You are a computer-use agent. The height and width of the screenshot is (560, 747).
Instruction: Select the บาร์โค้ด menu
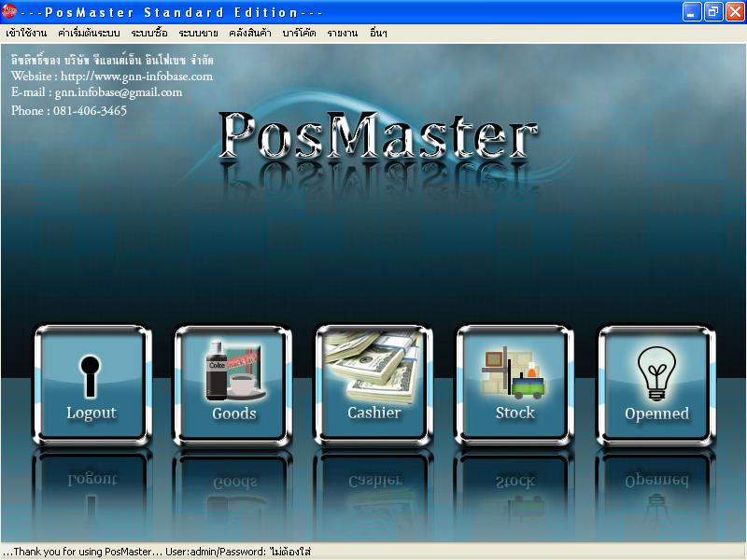pyautogui.click(x=299, y=33)
